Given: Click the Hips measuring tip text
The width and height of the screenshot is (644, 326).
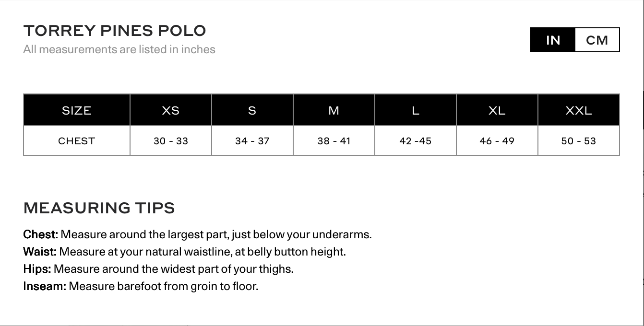Looking at the screenshot, I should (x=158, y=269).
